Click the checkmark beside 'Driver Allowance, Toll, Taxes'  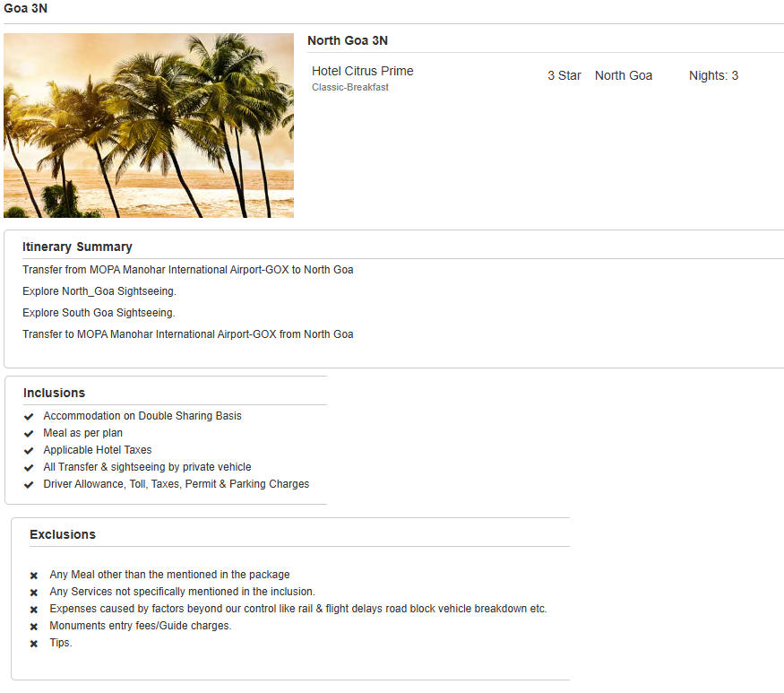pos(29,484)
